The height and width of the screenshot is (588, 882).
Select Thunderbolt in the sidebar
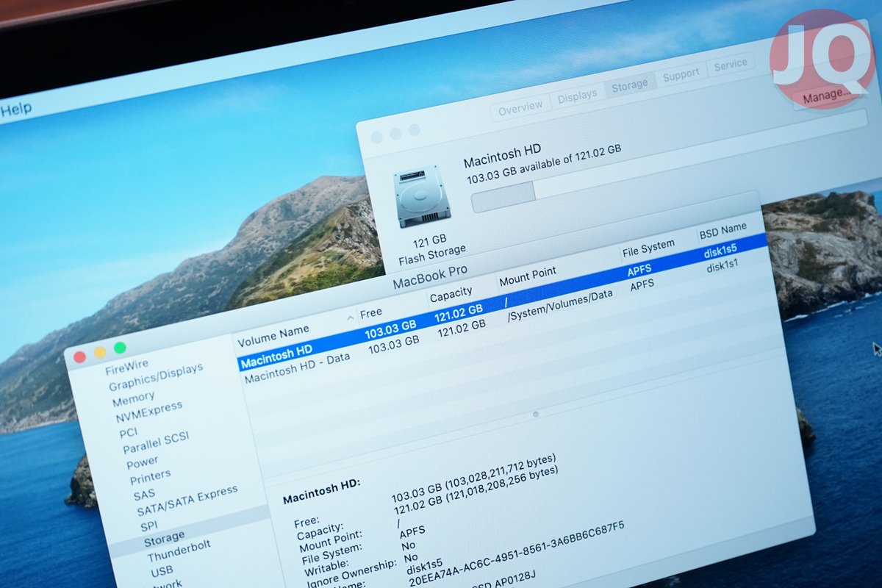(179, 552)
